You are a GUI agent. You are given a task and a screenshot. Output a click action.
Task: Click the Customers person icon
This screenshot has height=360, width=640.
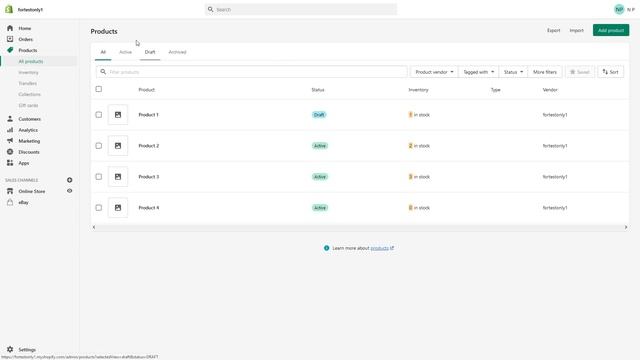10,119
